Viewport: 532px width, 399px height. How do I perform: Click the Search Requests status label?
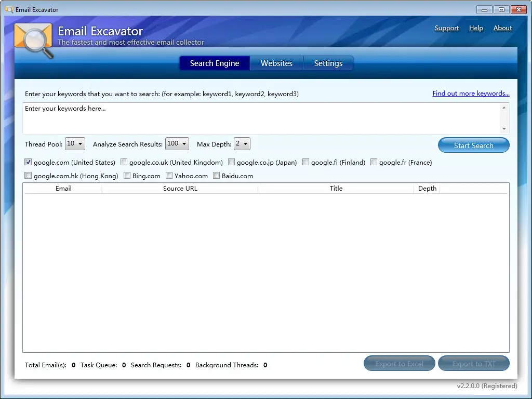click(156, 365)
